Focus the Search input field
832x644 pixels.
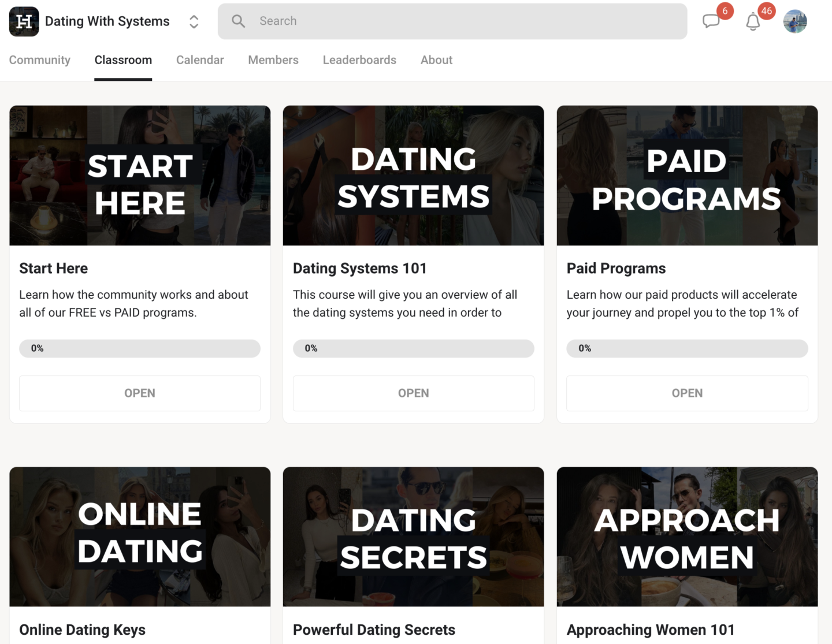coord(452,21)
